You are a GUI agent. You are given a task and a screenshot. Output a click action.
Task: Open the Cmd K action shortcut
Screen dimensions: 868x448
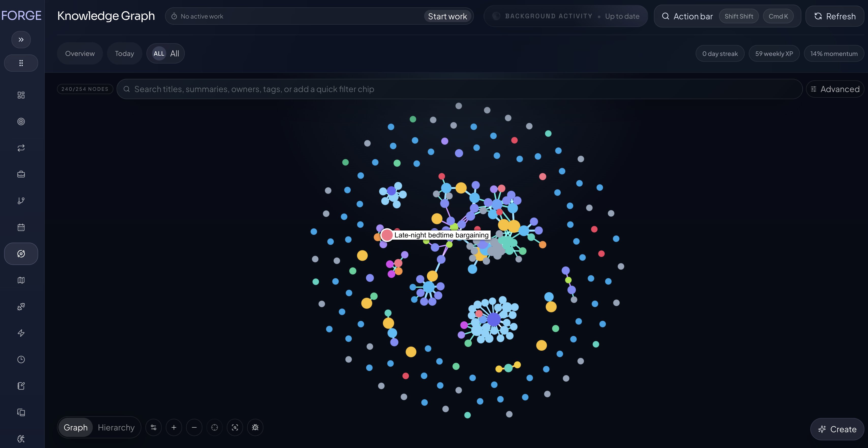tap(778, 16)
